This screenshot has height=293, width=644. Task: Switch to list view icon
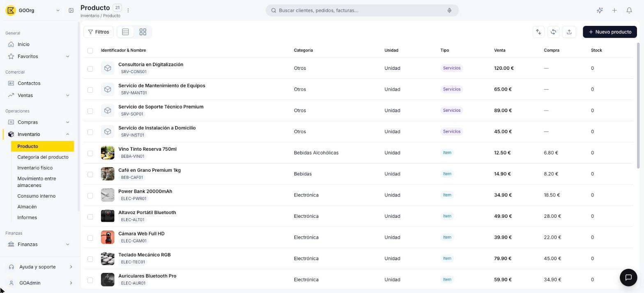pyautogui.click(x=126, y=32)
